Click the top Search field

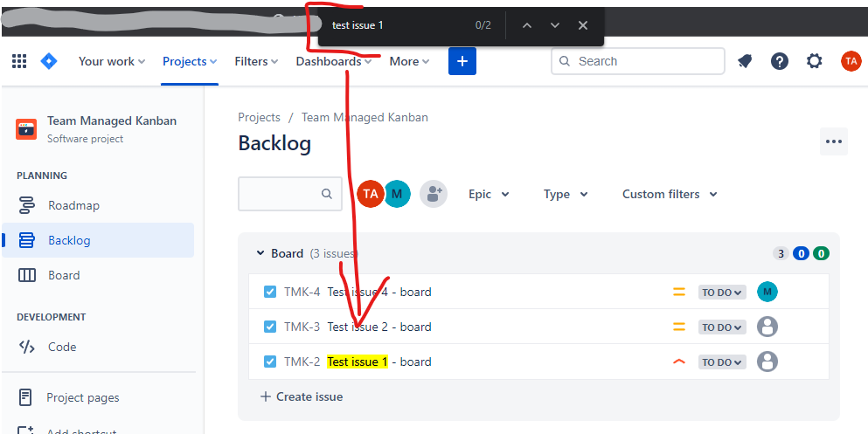coord(638,61)
